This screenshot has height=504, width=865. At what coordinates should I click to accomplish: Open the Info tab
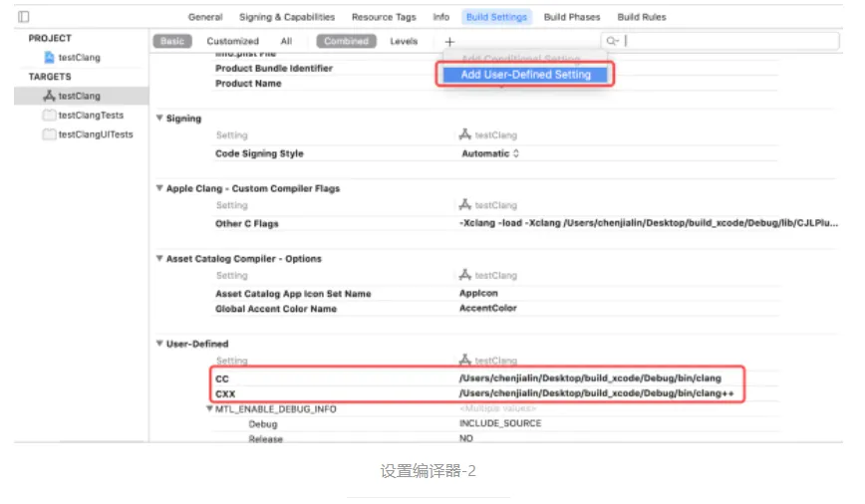pos(440,17)
